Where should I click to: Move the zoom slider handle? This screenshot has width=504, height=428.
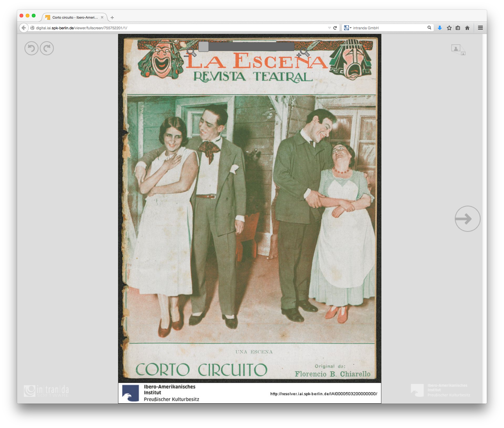(204, 47)
